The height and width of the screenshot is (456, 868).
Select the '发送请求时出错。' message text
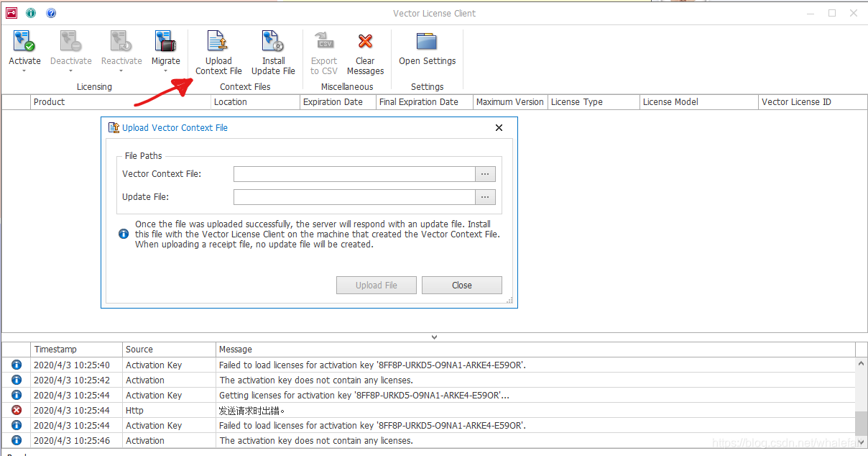[x=252, y=411]
